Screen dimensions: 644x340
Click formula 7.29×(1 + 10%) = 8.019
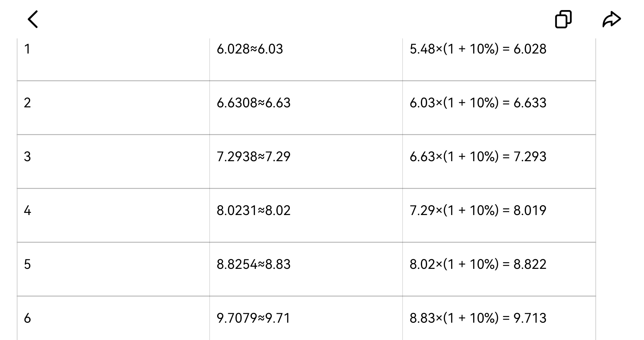coord(478,211)
